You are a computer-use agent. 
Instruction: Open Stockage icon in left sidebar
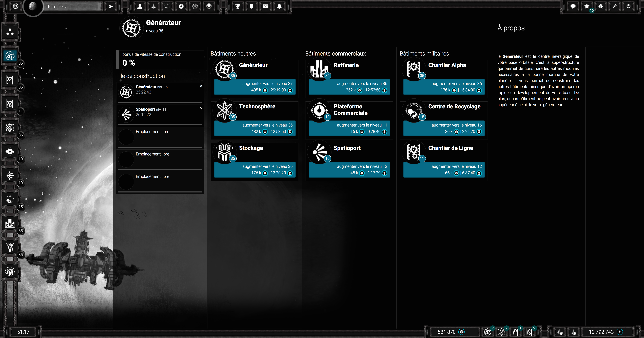tap(10, 247)
